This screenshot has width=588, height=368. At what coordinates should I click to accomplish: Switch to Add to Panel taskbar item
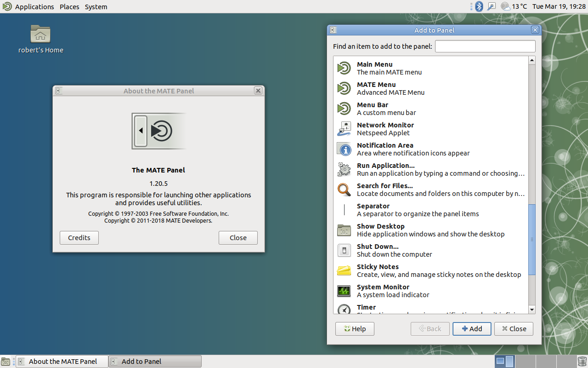(x=155, y=362)
